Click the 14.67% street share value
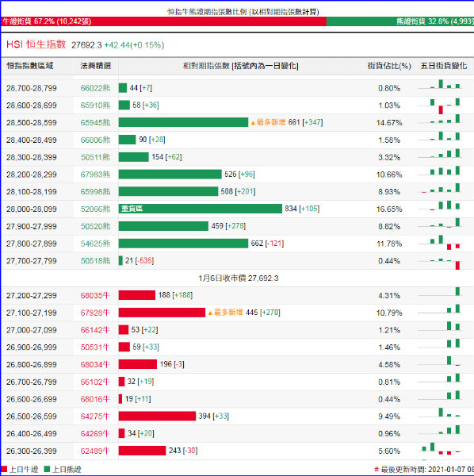474x476 pixels. pyautogui.click(x=389, y=123)
